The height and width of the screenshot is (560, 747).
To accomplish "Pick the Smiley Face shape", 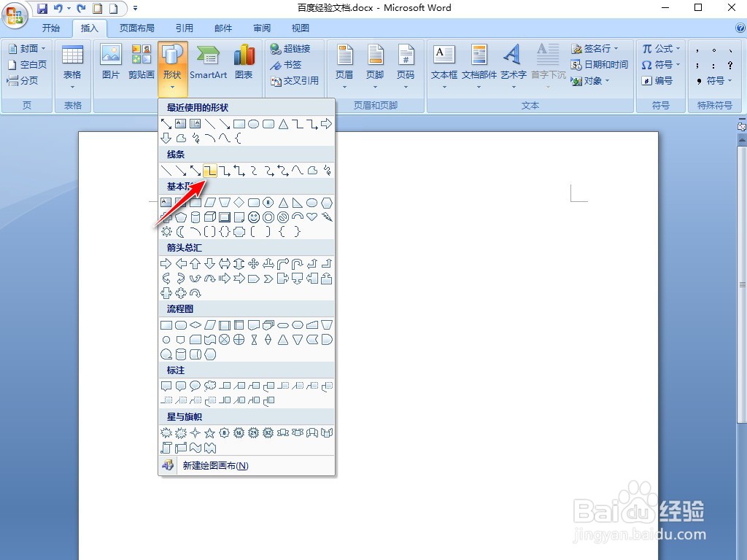I will click(x=253, y=217).
